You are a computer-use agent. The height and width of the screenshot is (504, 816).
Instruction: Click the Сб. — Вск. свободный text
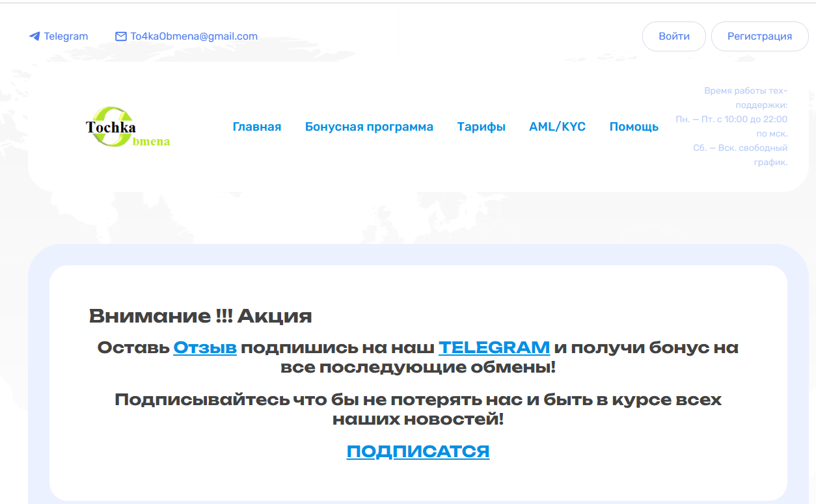click(x=741, y=155)
